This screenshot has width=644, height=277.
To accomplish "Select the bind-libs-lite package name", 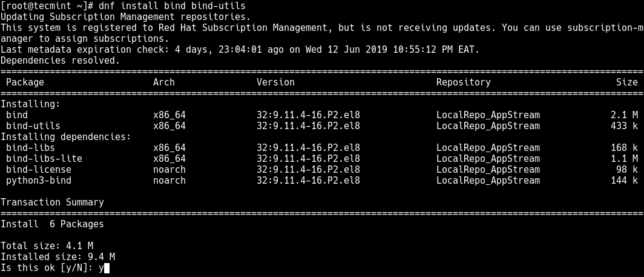I will [44, 159].
